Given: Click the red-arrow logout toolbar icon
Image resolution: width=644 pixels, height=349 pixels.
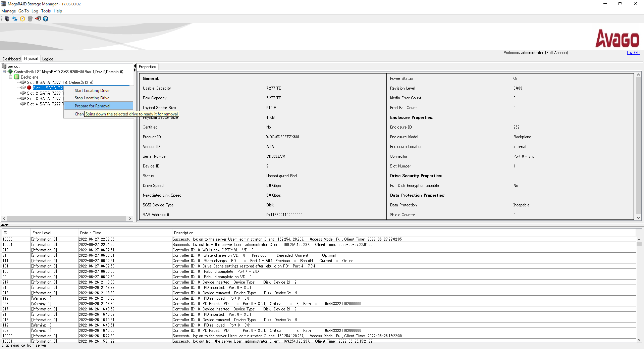Looking at the screenshot, I should coord(38,19).
